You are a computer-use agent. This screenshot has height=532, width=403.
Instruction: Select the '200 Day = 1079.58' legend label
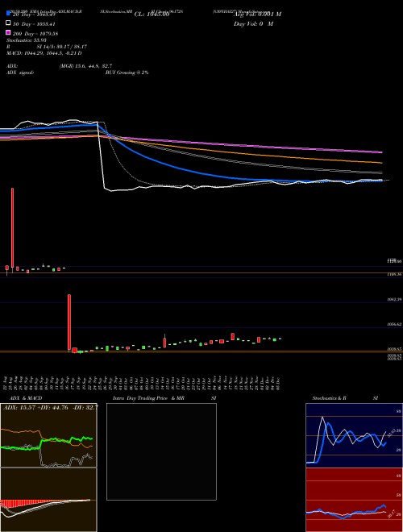point(35,34)
